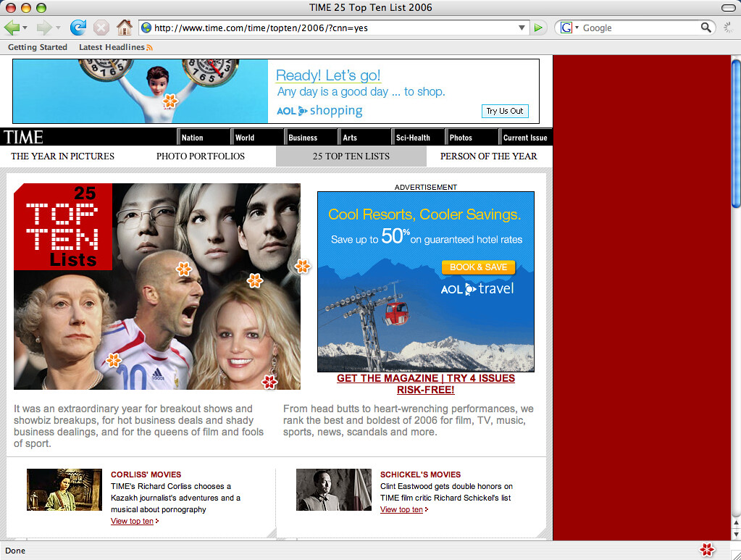Click the green Back arrow button
This screenshot has height=560, width=741.
click(12, 28)
